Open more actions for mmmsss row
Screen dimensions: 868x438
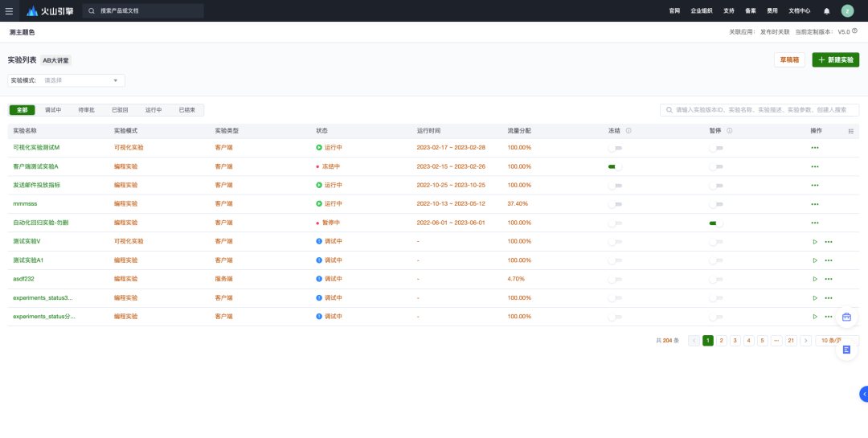(815, 204)
